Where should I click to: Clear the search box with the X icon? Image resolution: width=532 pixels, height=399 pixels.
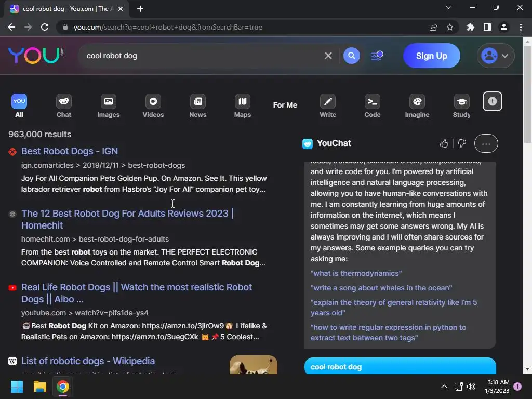click(328, 56)
